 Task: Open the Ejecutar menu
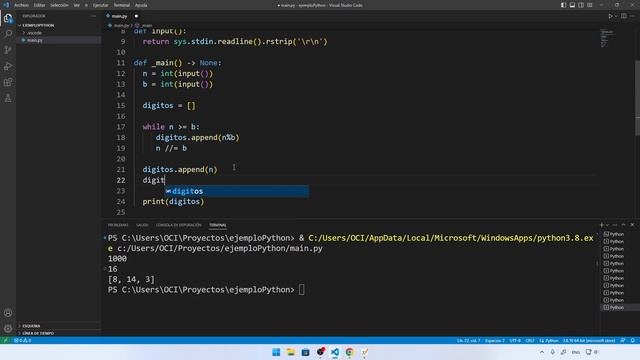click(x=100, y=5)
